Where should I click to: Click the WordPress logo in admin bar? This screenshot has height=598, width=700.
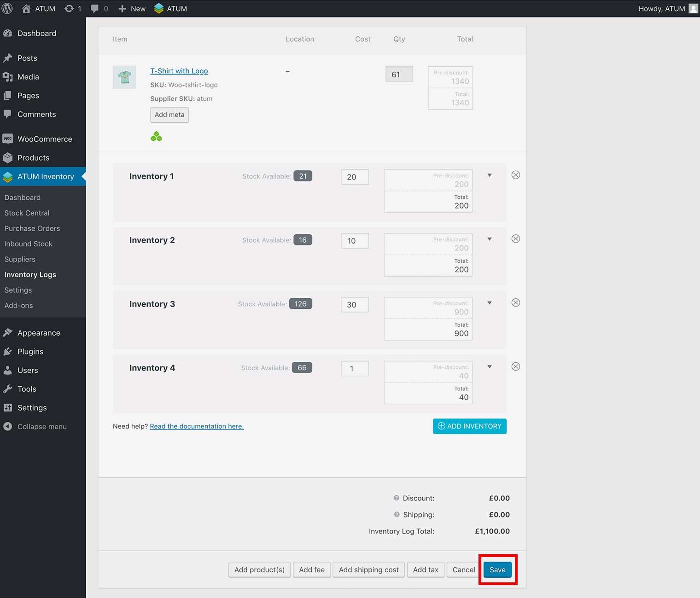pos(7,9)
